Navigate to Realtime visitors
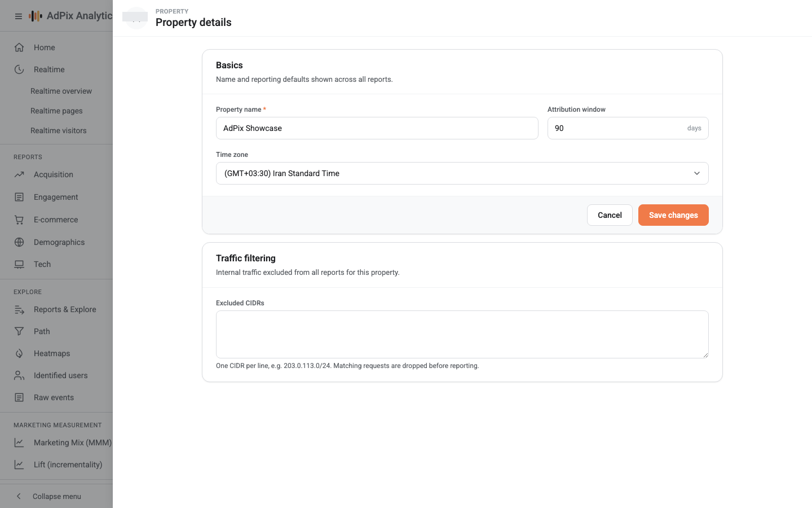This screenshot has width=812, height=508. point(59,130)
